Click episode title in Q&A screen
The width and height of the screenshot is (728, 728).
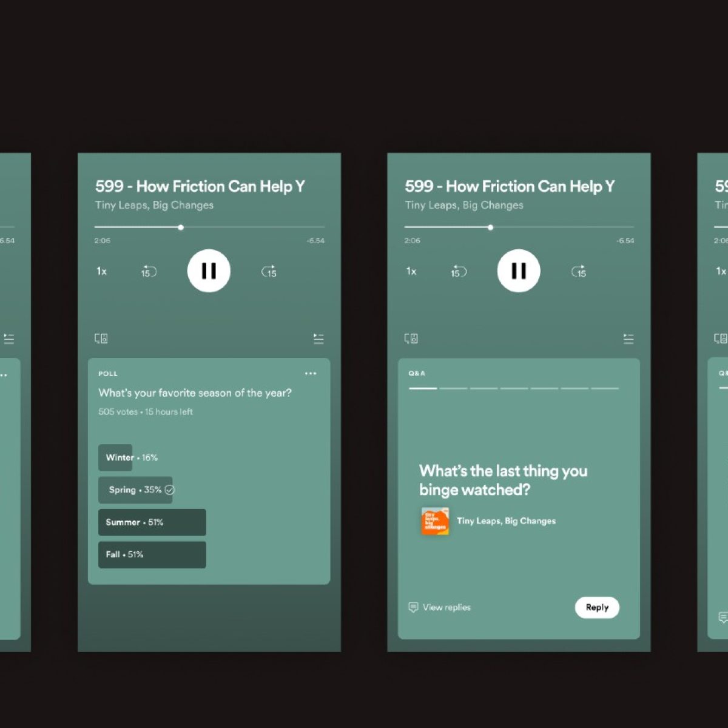(510, 186)
